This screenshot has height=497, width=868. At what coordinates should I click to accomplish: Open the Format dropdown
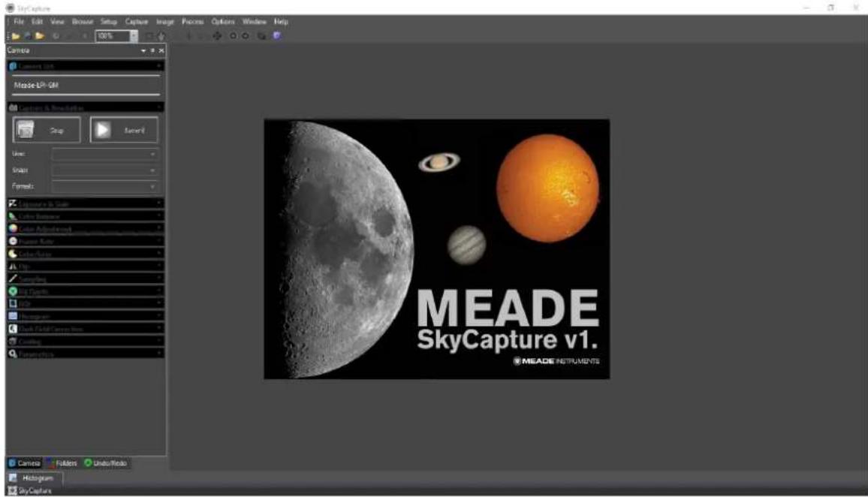point(106,186)
